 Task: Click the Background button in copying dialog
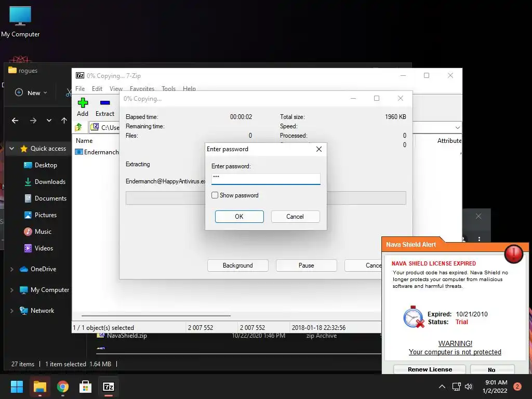pos(238,265)
